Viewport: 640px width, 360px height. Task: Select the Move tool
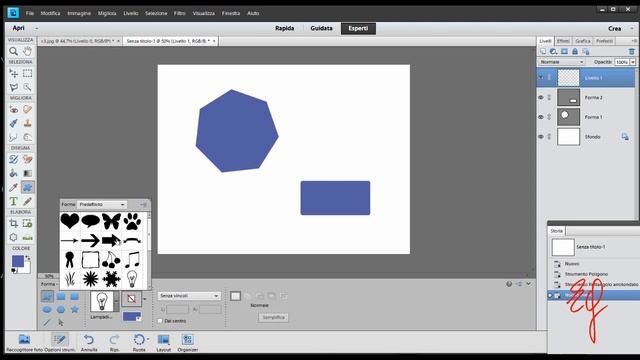(13, 73)
